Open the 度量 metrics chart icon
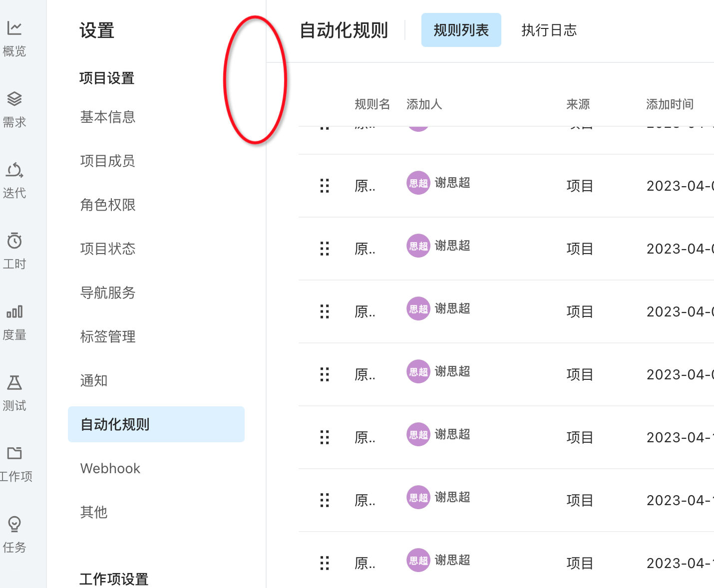Viewport: 714px width, 588px height. click(x=14, y=312)
